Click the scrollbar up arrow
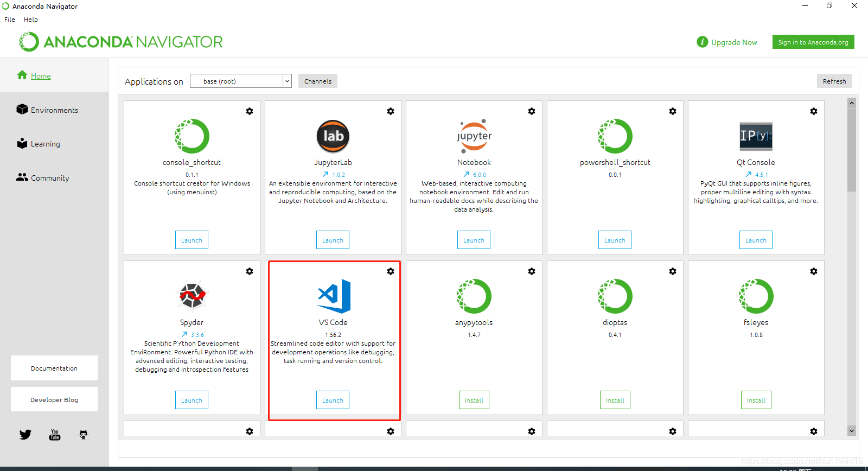The width and height of the screenshot is (868, 471). click(852, 103)
